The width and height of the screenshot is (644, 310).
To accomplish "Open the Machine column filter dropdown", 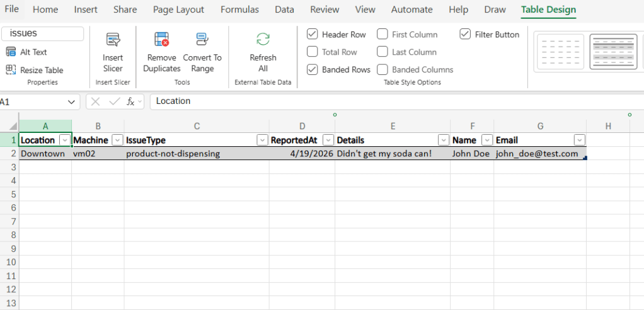I will tap(117, 141).
